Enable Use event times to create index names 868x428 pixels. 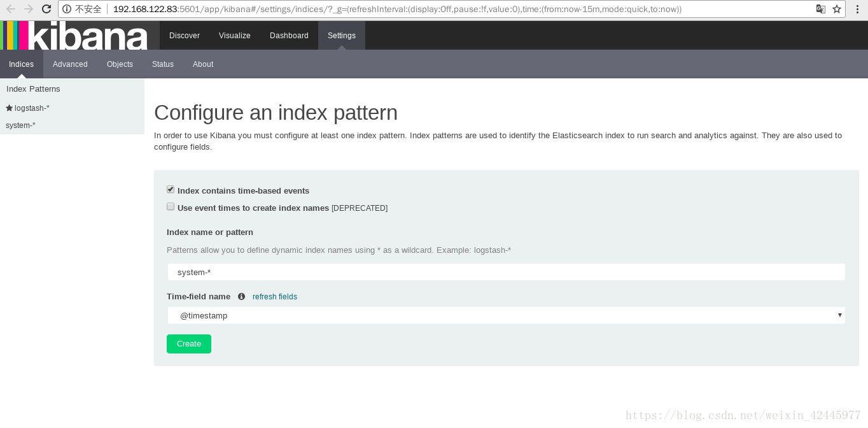coord(171,207)
